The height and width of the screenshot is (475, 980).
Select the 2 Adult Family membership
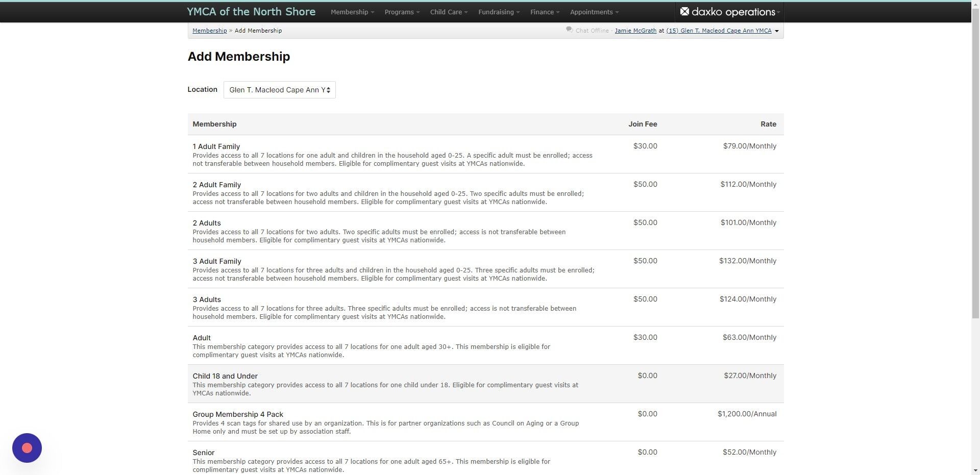coord(216,185)
